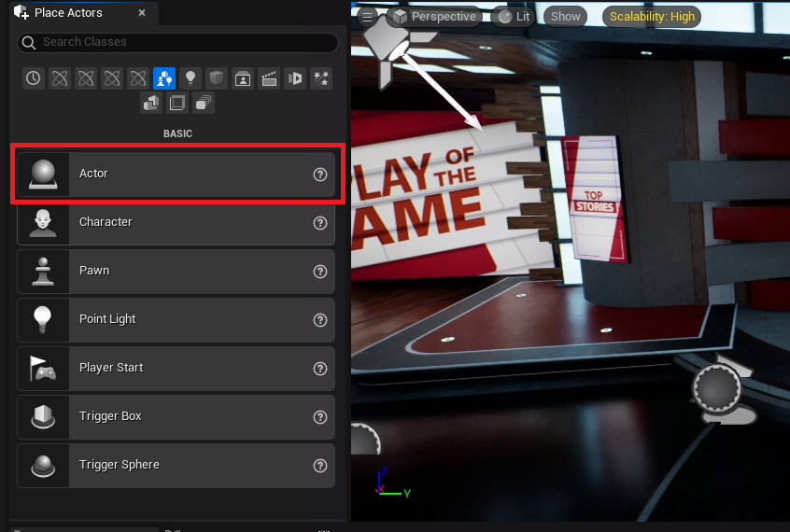Open the viewport options hamburger menu
The width and height of the screenshot is (790, 532).
pos(368,17)
